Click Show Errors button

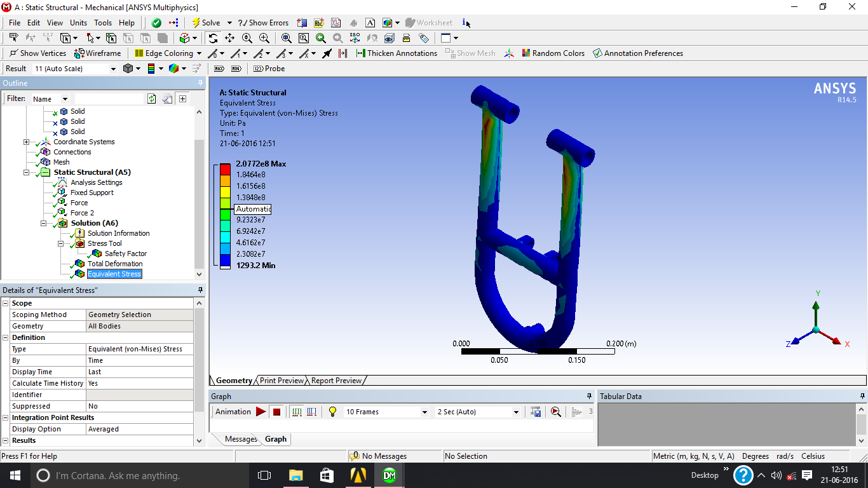pyautogui.click(x=264, y=23)
